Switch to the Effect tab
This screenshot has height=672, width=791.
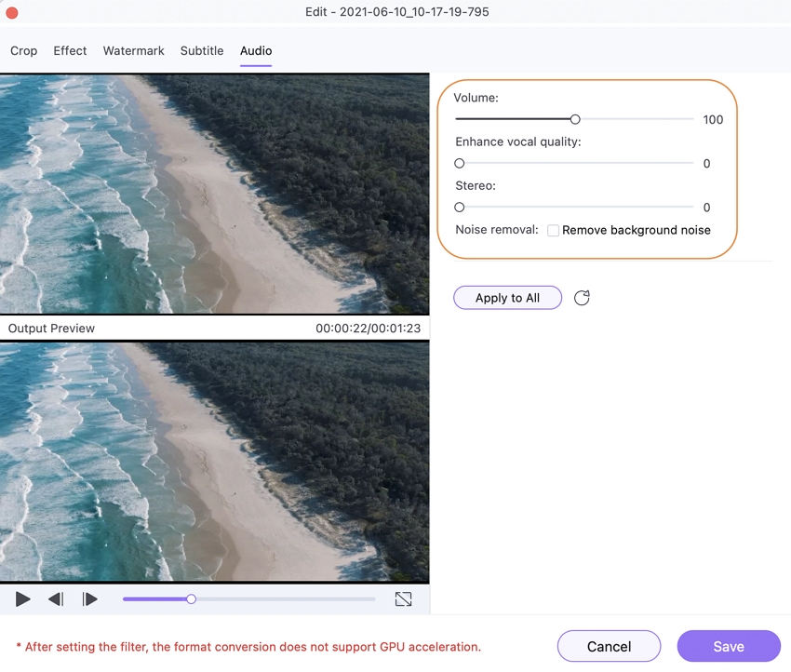point(70,51)
